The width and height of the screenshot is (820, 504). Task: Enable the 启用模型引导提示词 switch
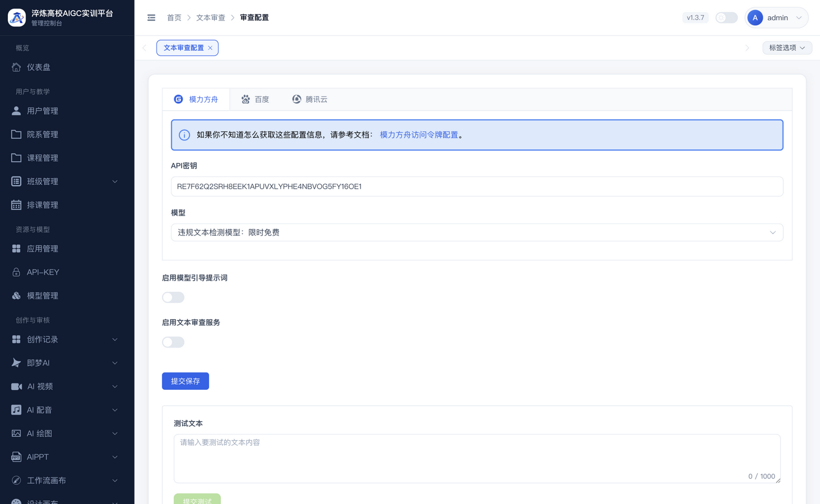173,297
